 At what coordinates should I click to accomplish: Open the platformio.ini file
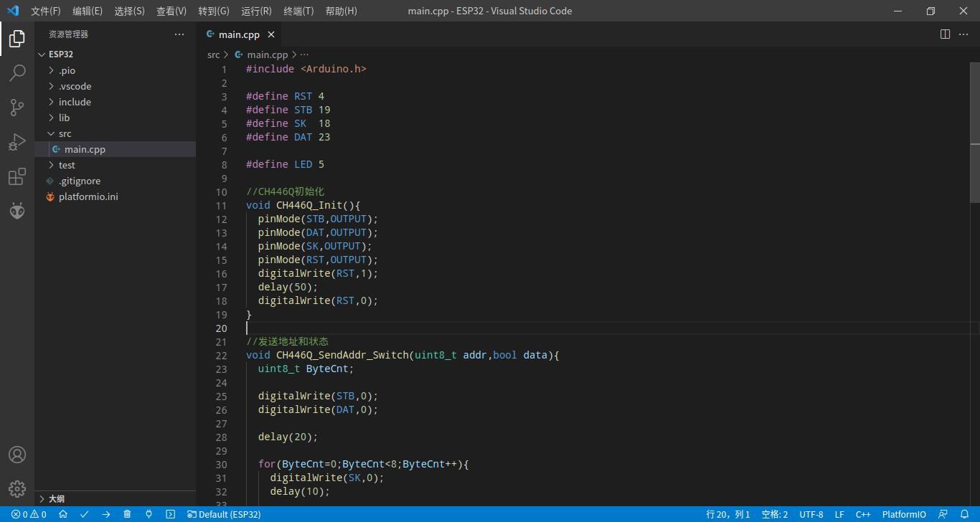coord(115,196)
